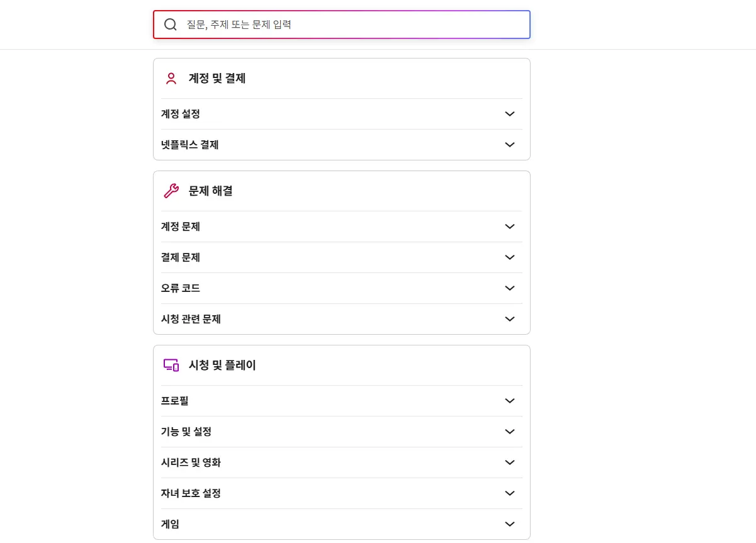Click the 질문 search input field
Image resolution: width=756 pixels, height=543 pixels.
(353, 25)
